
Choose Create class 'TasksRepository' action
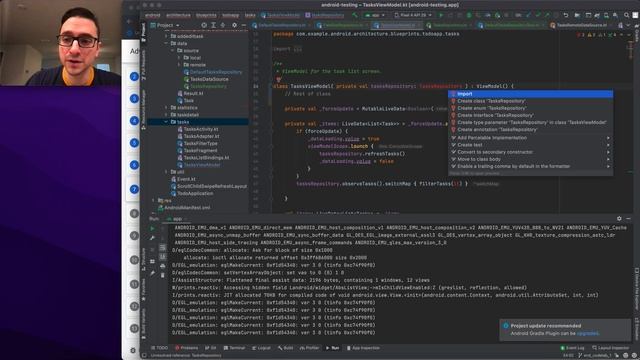coord(530,101)
